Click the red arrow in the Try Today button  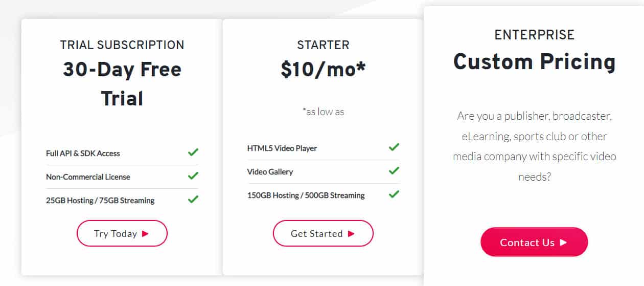coord(145,234)
